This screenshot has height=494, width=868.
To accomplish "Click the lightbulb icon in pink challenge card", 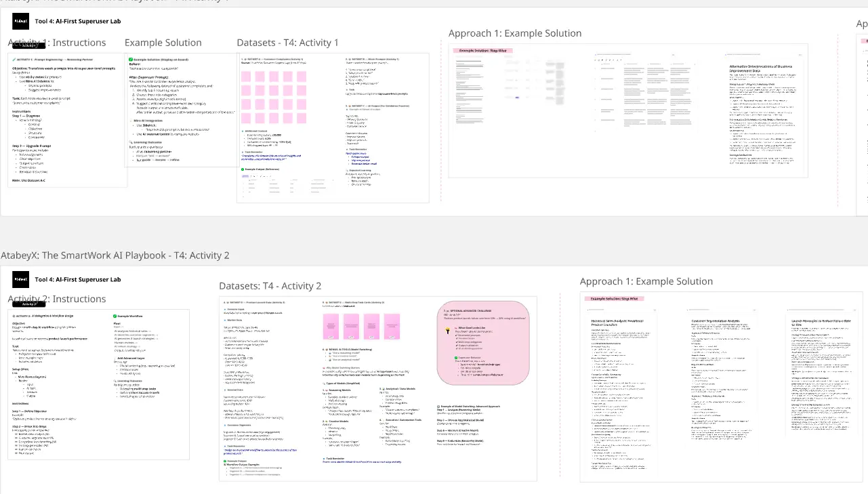I will pos(447,330).
